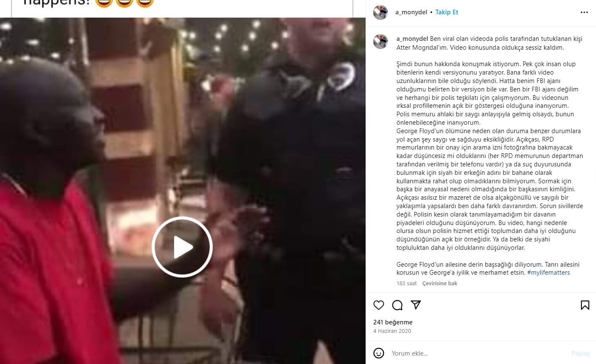
Task: Open comments via the speech bubble icon
Action: point(397,305)
